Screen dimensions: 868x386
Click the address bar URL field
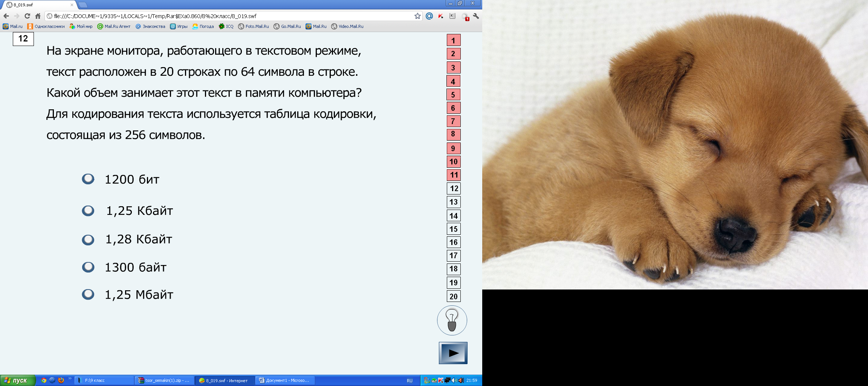tap(226, 16)
